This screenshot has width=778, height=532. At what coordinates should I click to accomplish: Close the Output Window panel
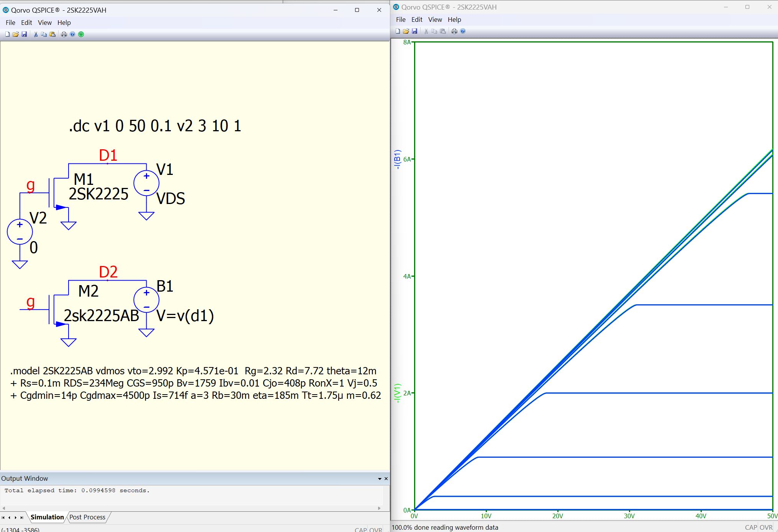[386, 479]
